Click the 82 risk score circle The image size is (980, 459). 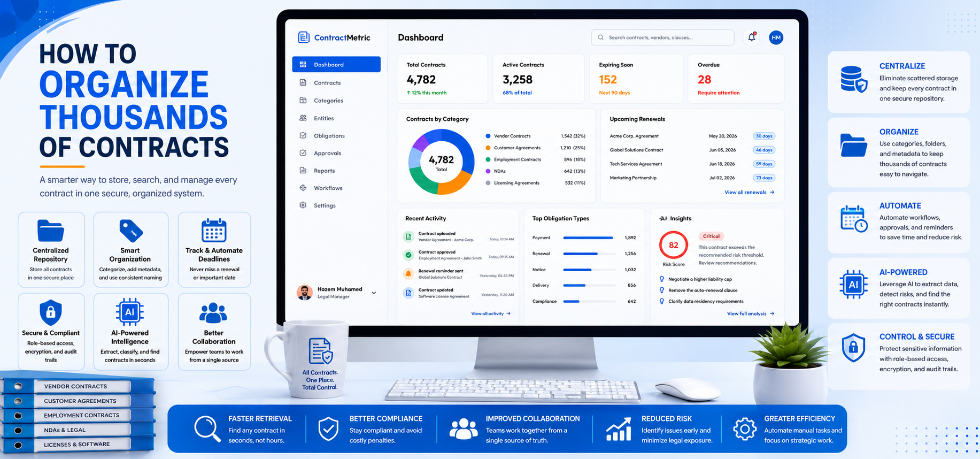tap(673, 245)
